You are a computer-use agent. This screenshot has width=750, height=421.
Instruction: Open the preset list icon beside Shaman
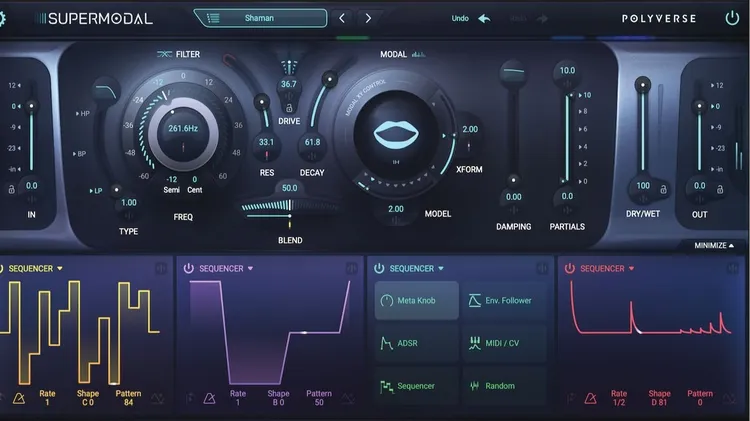(213, 18)
